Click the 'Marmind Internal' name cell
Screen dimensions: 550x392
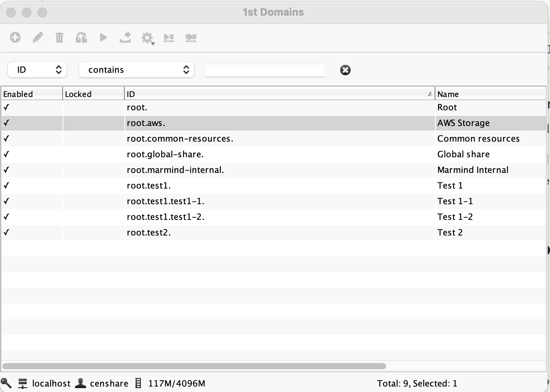(x=491, y=170)
